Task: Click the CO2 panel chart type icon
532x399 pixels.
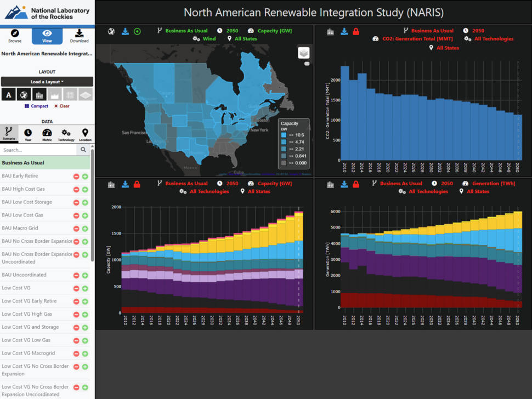Action: (x=331, y=32)
